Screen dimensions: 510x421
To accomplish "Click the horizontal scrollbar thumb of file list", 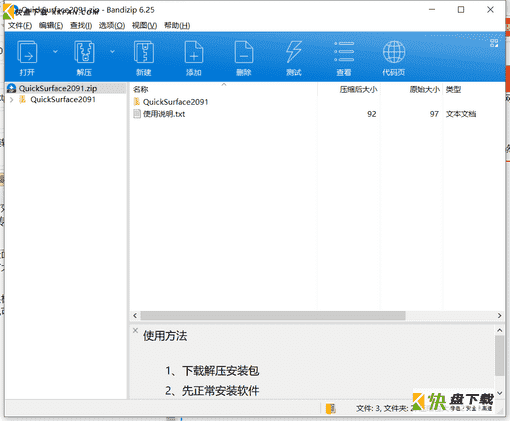I will [x=273, y=315].
